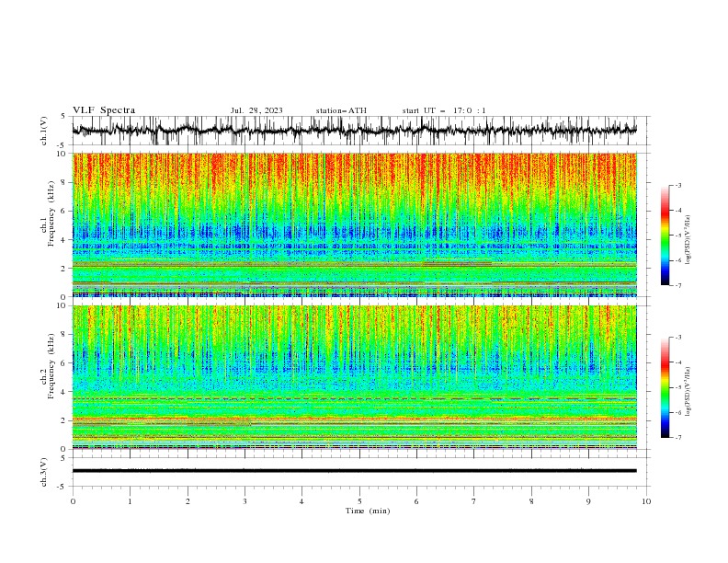Viewport: 728px width, 563px height.
Task: Click the time axis tick label "4"
Action: (x=301, y=501)
